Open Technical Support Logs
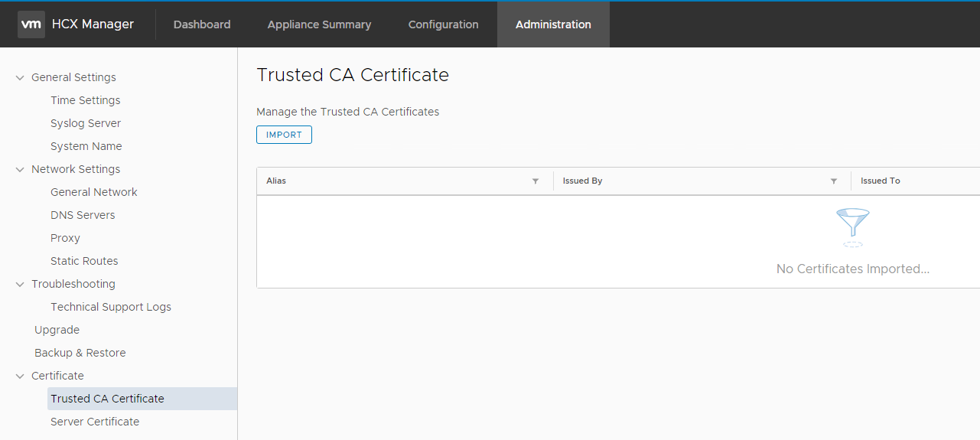 (x=111, y=307)
